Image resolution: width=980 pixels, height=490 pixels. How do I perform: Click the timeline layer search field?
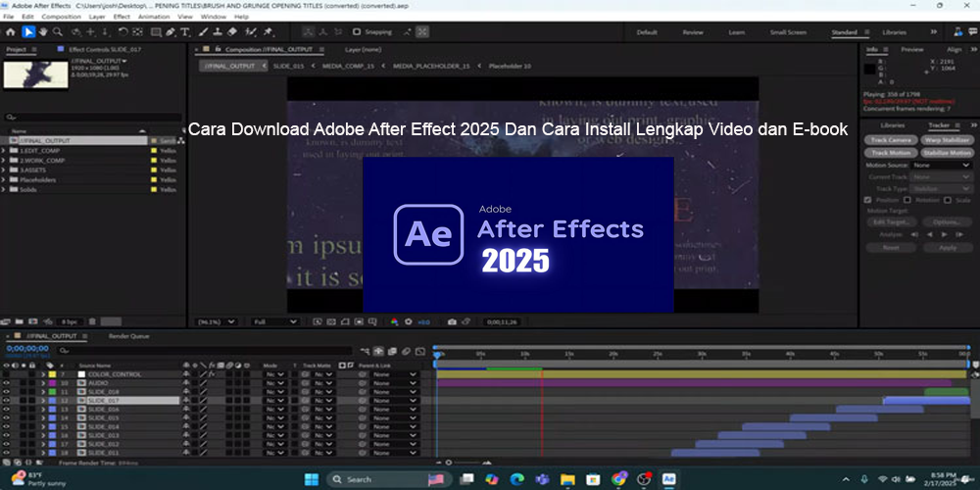tap(204, 351)
